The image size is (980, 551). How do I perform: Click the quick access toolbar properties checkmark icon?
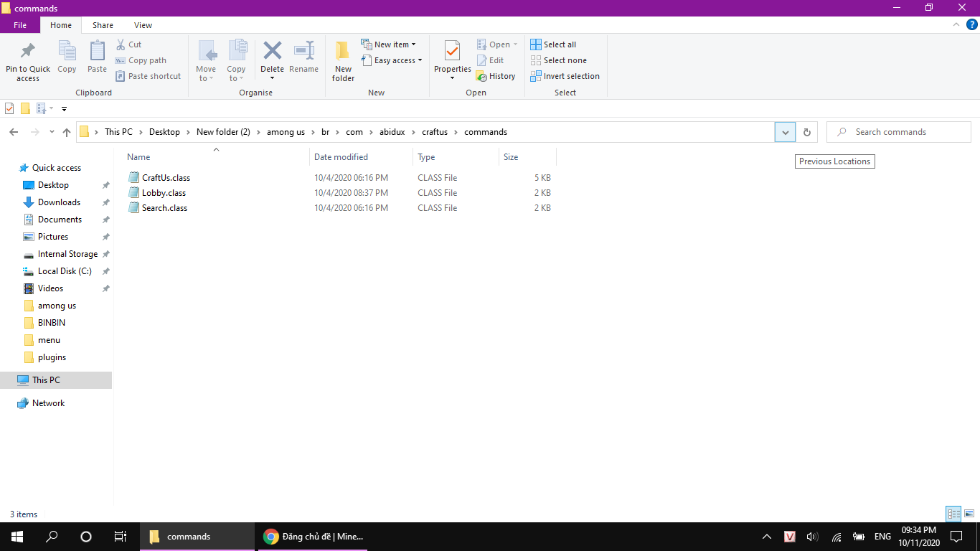point(9,108)
